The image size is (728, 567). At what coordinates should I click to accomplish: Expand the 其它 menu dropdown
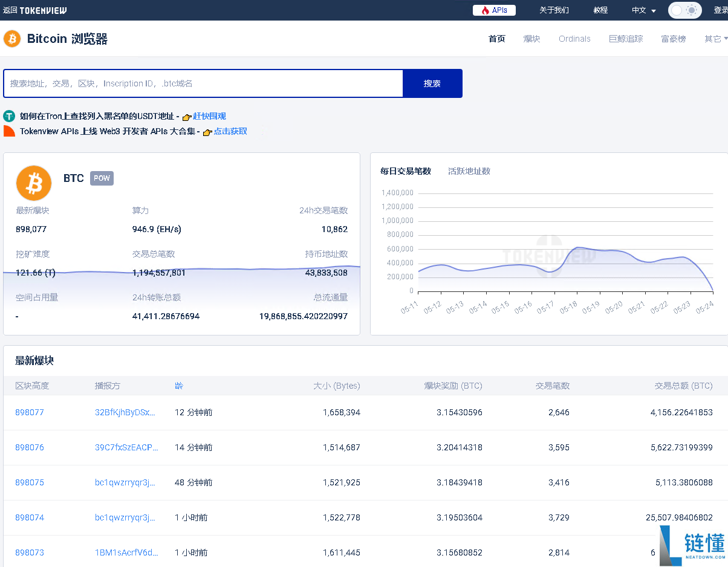(716, 39)
